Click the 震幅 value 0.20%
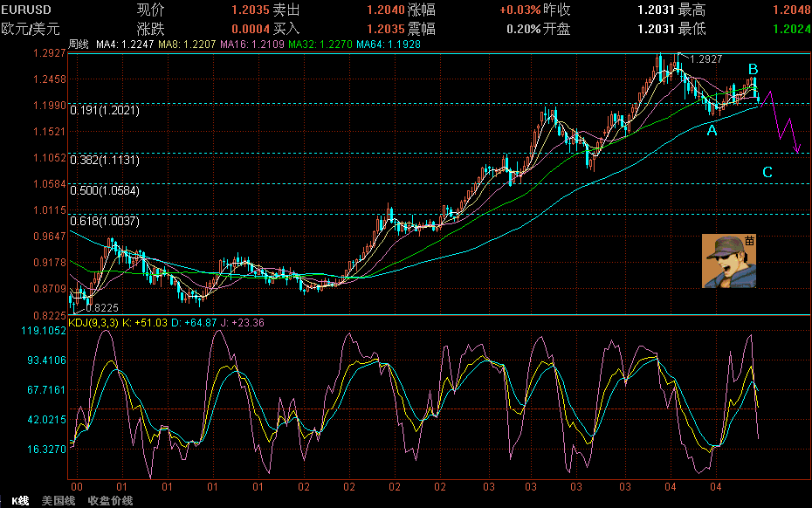812x508 pixels. 524,29
